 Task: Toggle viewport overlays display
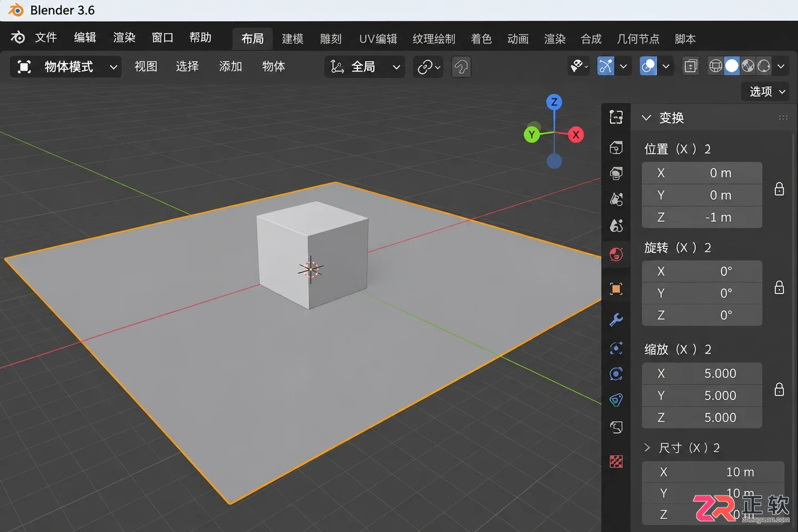(x=648, y=66)
